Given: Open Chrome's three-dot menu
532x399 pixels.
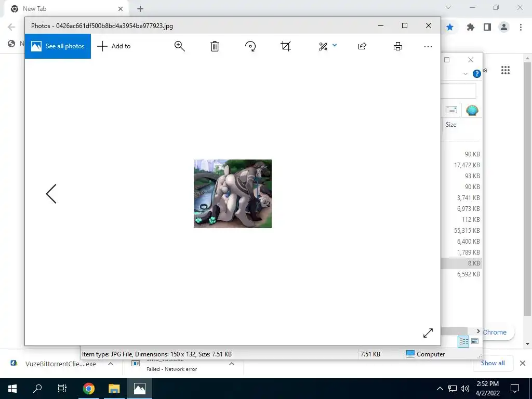Looking at the screenshot, I should pyautogui.click(x=521, y=27).
